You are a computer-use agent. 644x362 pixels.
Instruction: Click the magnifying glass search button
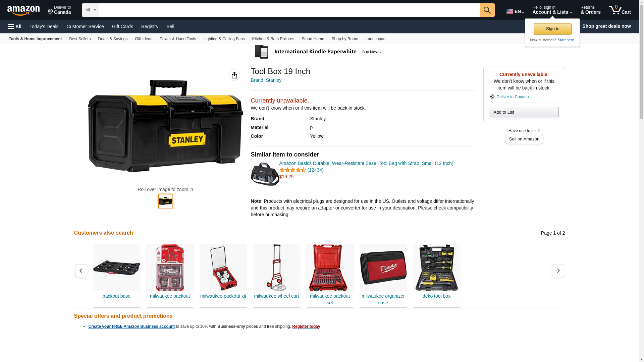click(x=487, y=10)
